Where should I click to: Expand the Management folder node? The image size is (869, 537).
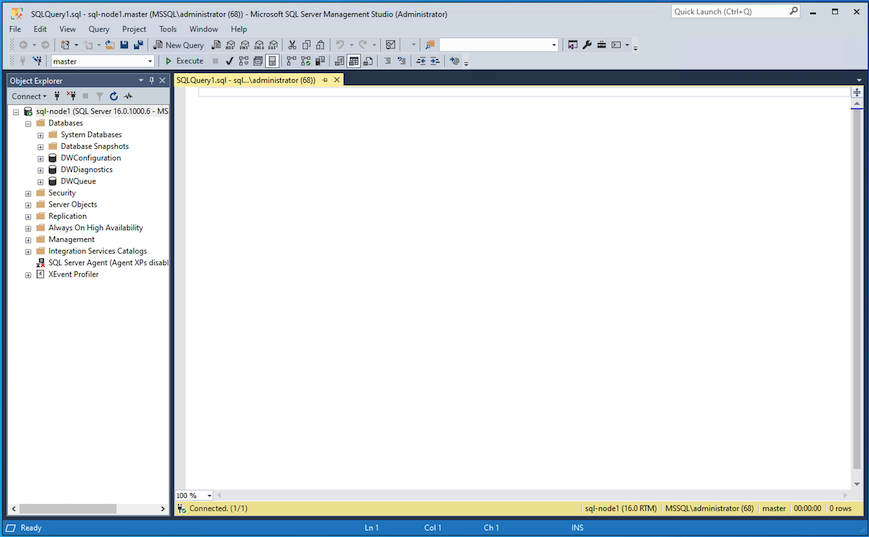(28, 240)
